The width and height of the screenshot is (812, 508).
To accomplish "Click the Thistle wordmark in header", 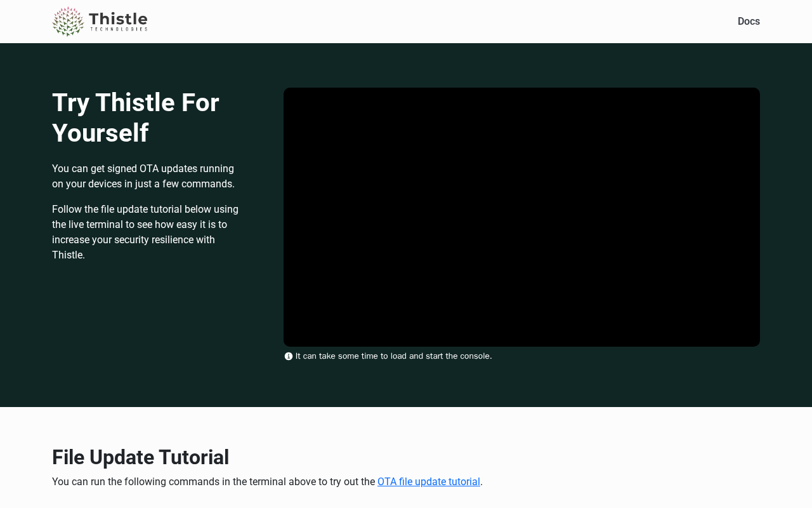I will click(118, 18).
